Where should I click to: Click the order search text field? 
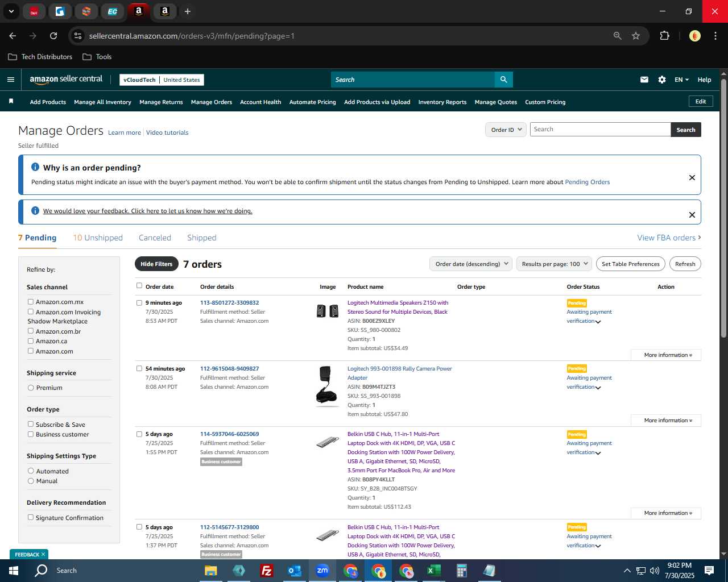pyautogui.click(x=600, y=130)
